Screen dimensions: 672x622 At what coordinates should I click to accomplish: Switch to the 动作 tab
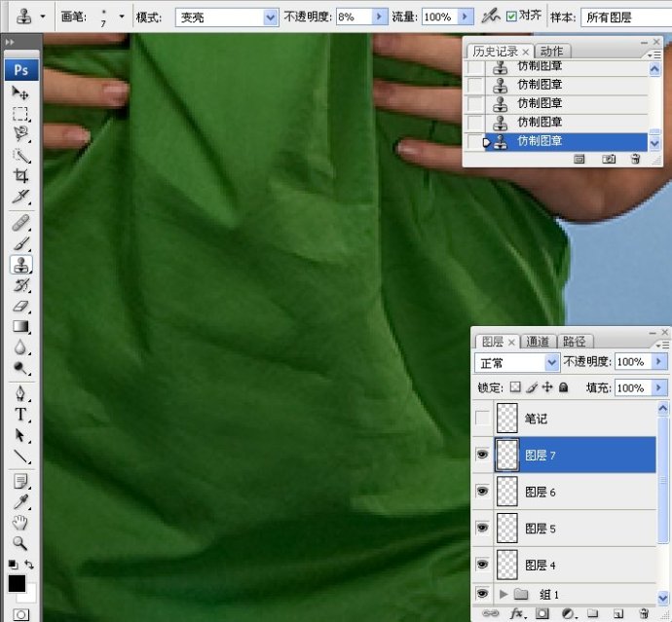click(551, 52)
